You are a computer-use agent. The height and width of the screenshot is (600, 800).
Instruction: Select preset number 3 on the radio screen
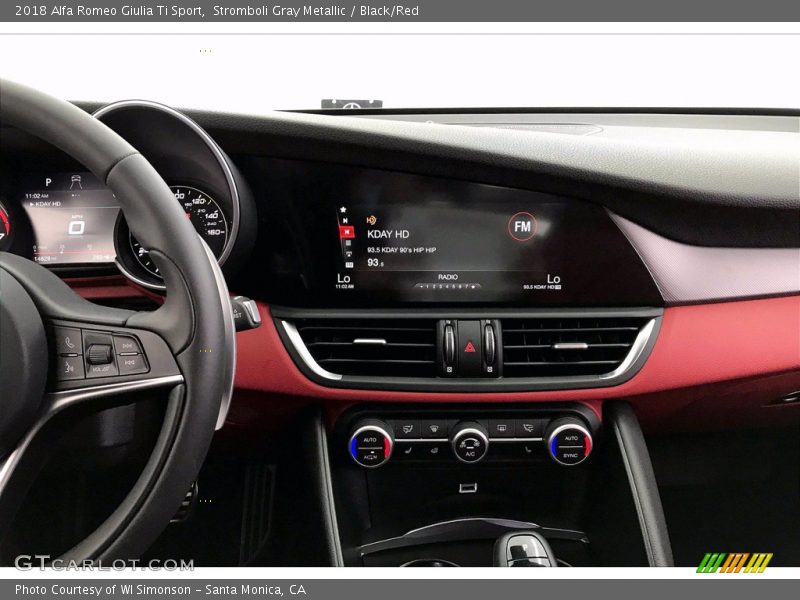439,285
